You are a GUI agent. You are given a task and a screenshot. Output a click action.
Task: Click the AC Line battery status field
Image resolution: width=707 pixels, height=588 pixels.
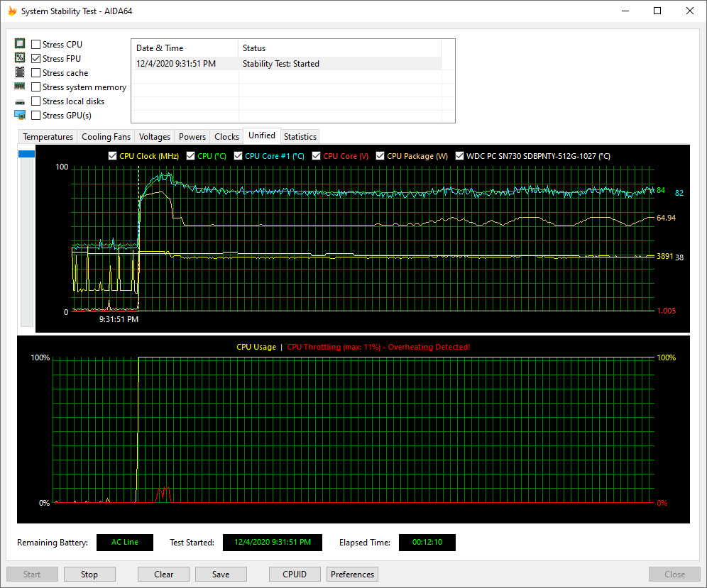[125, 542]
